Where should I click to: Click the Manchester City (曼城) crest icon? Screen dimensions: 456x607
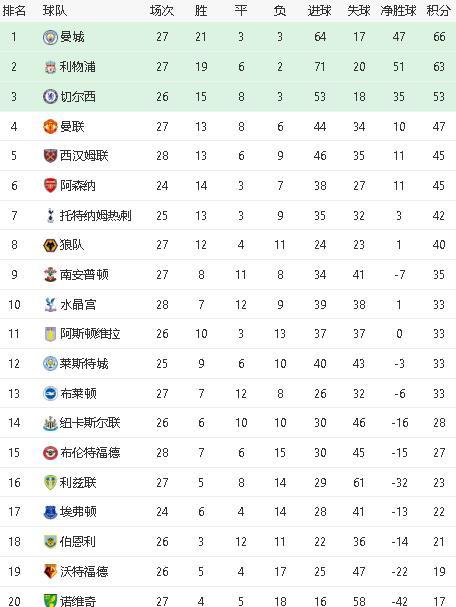click(50, 37)
